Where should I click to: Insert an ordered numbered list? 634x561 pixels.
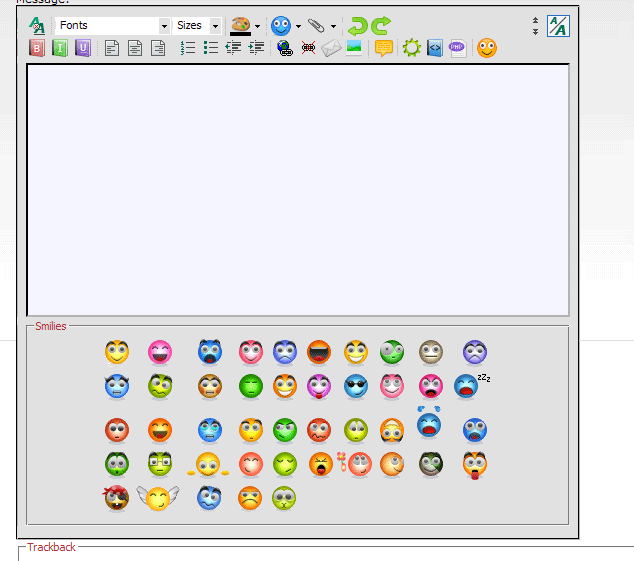[x=188, y=48]
